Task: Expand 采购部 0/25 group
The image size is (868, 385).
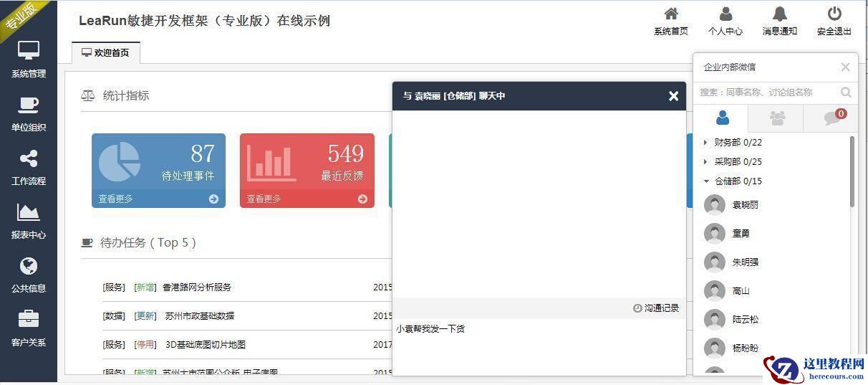Action: (738, 162)
